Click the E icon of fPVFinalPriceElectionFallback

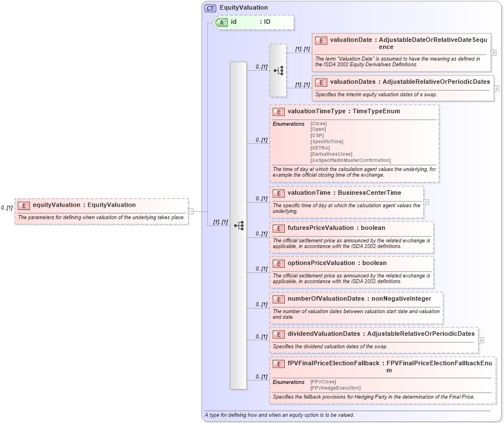click(x=278, y=364)
